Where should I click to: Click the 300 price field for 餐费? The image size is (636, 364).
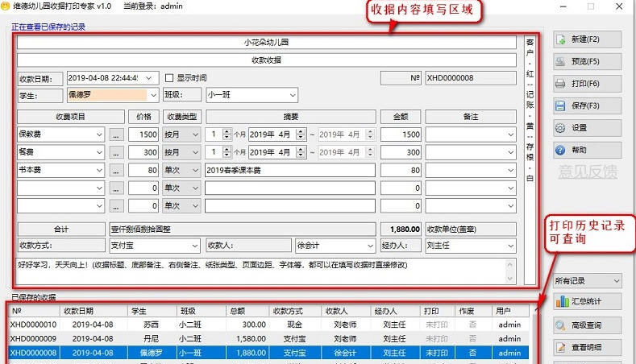point(143,152)
